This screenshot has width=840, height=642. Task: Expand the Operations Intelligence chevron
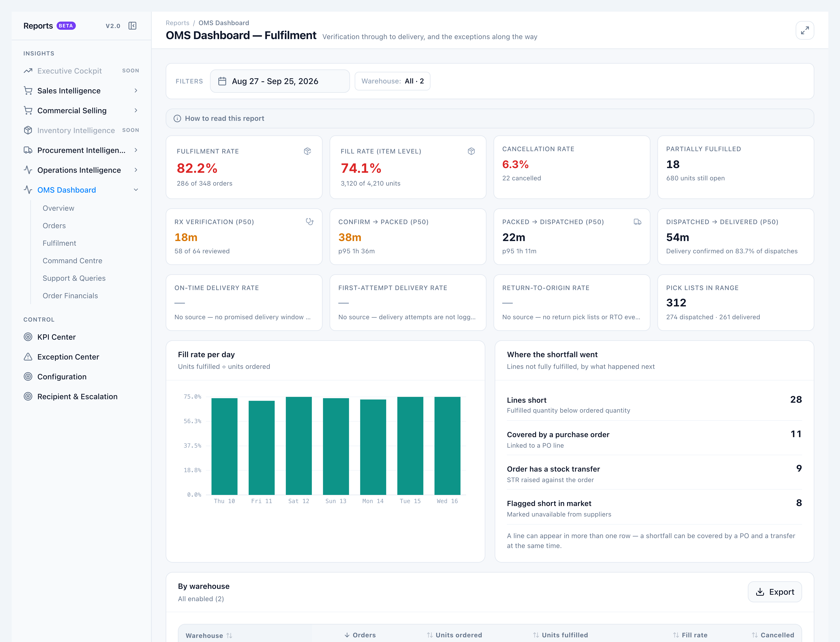pyautogui.click(x=136, y=170)
